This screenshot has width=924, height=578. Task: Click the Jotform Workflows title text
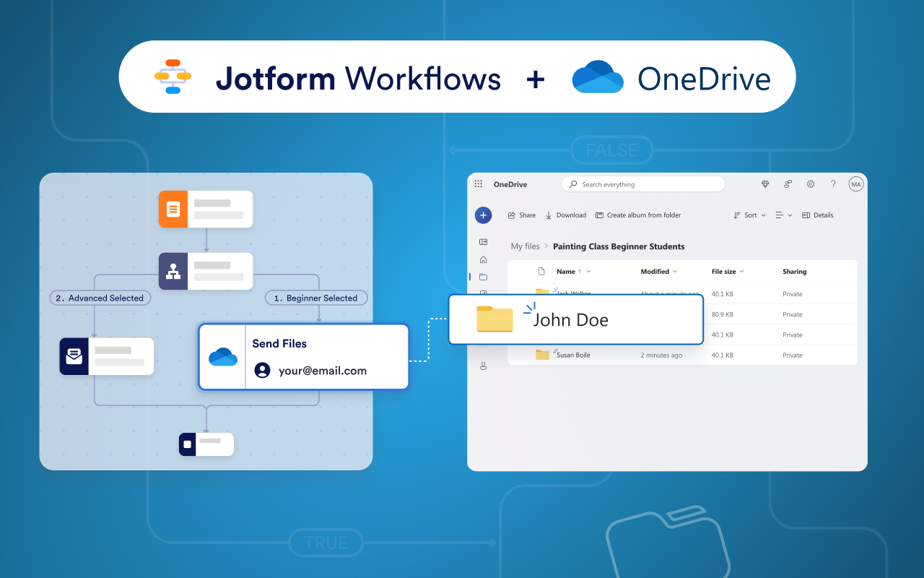358,78
